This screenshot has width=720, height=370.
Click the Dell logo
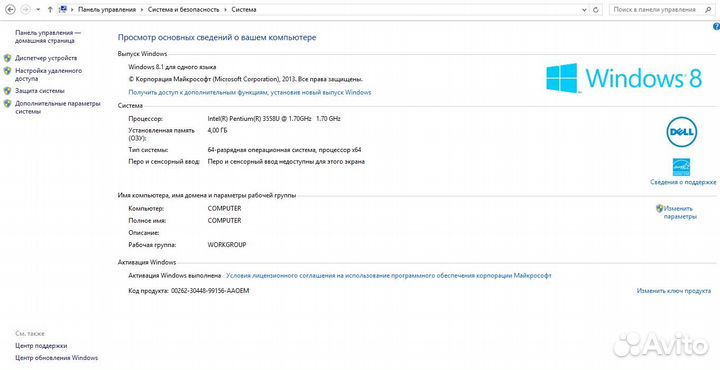pyautogui.click(x=682, y=132)
